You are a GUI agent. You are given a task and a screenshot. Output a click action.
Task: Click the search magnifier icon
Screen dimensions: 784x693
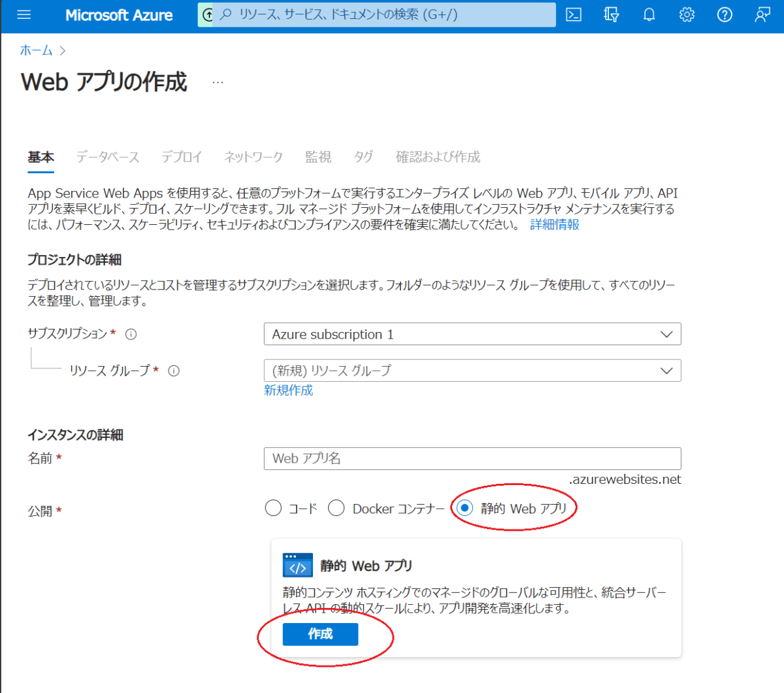226,14
